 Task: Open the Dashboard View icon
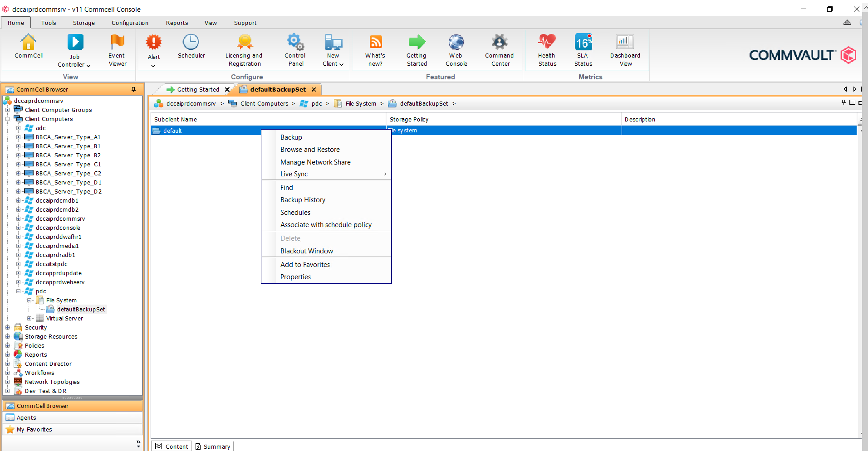625,42
